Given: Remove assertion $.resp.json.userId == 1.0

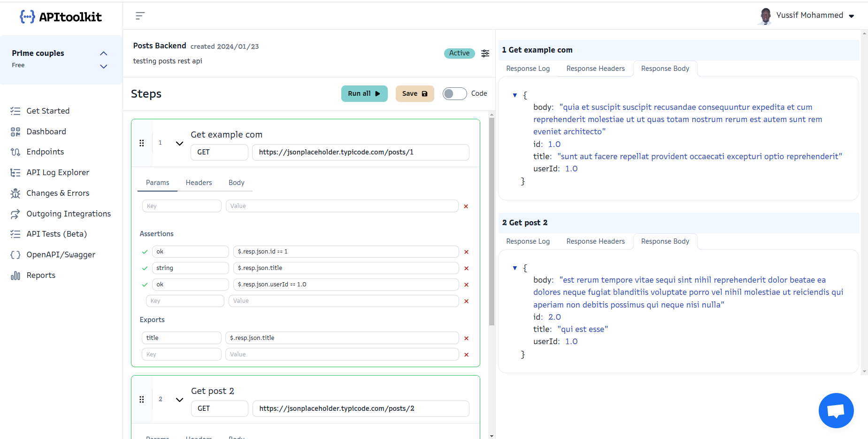Looking at the screenshot, I should [x=467, y=285].
